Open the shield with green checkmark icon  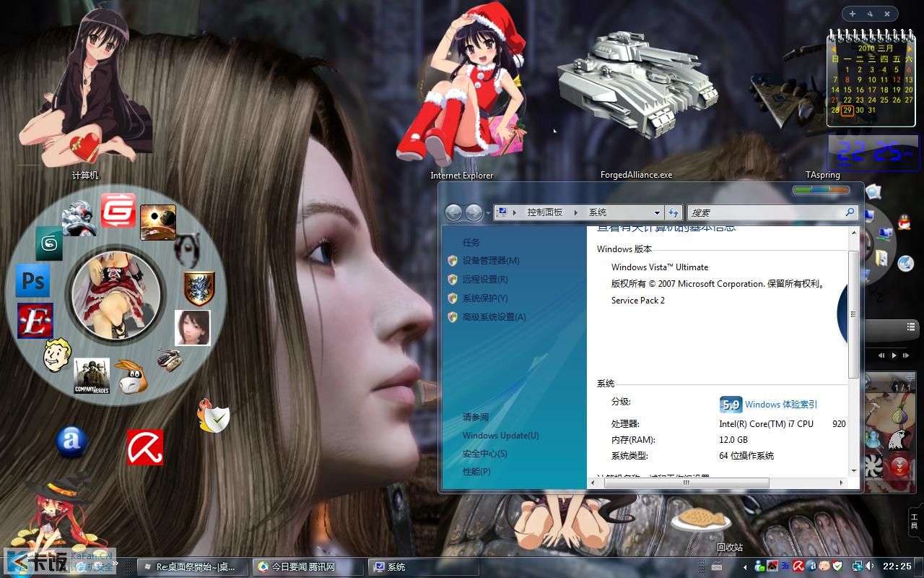coord(213,415)
